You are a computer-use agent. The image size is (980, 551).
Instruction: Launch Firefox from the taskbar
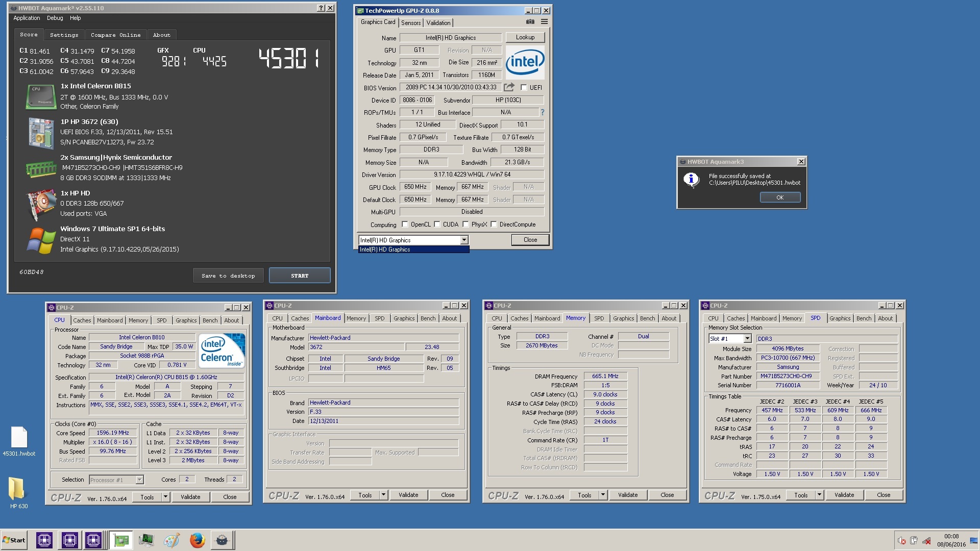197,540
